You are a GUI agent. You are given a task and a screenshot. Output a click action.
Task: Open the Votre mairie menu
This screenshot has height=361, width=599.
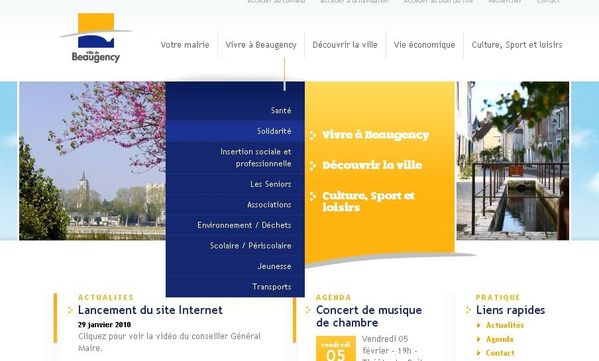tap(185, 45)
